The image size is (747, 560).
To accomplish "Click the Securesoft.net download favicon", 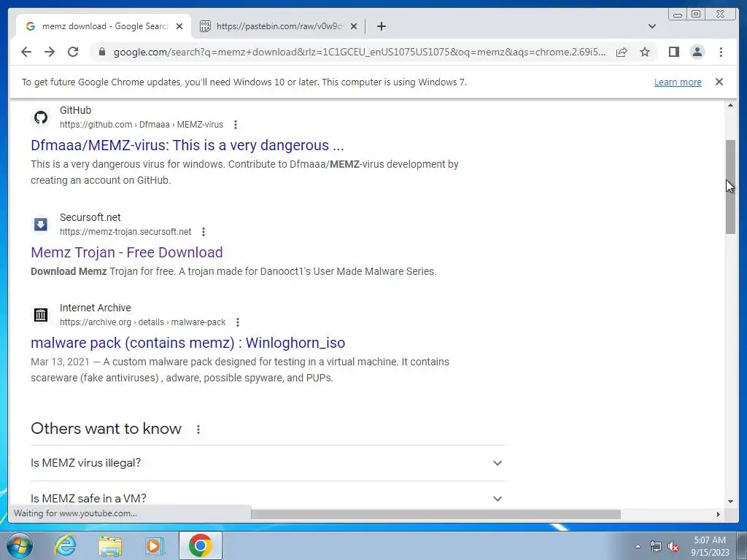I will click(41, 225).
